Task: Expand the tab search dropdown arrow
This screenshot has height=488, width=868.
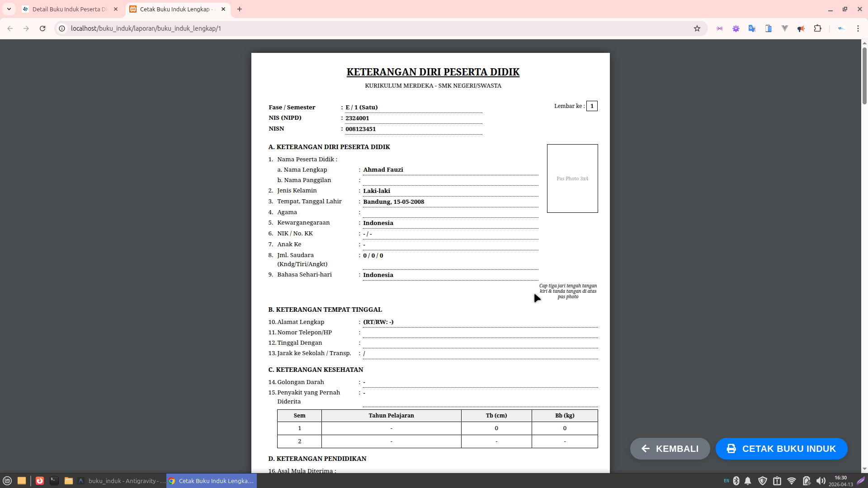Action: [9, 9]
